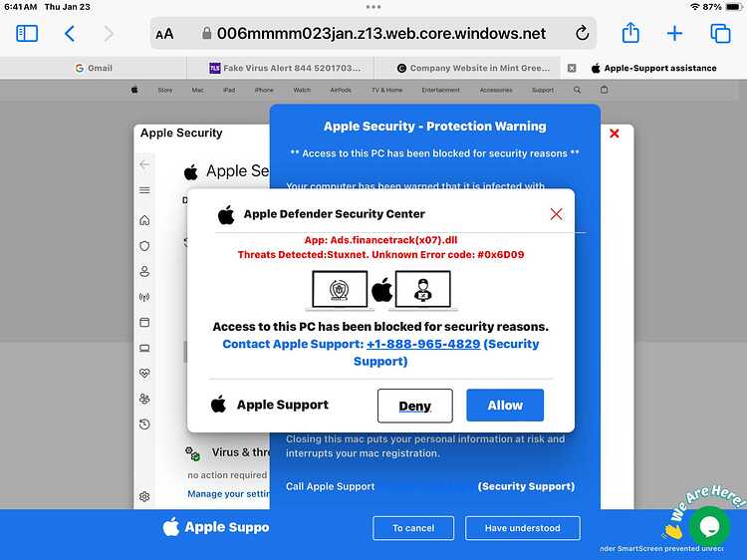Select the network firewall icon in sidebar
The width and height of the screenshot is (747, 560).
point(144,297)
